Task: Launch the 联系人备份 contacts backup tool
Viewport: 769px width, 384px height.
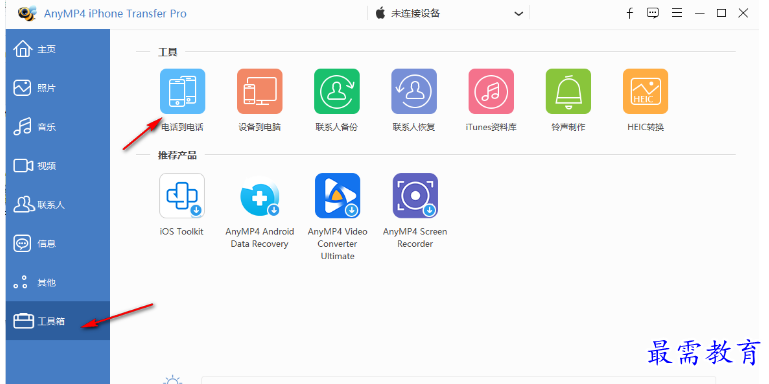Action: [x=337, y=92]
